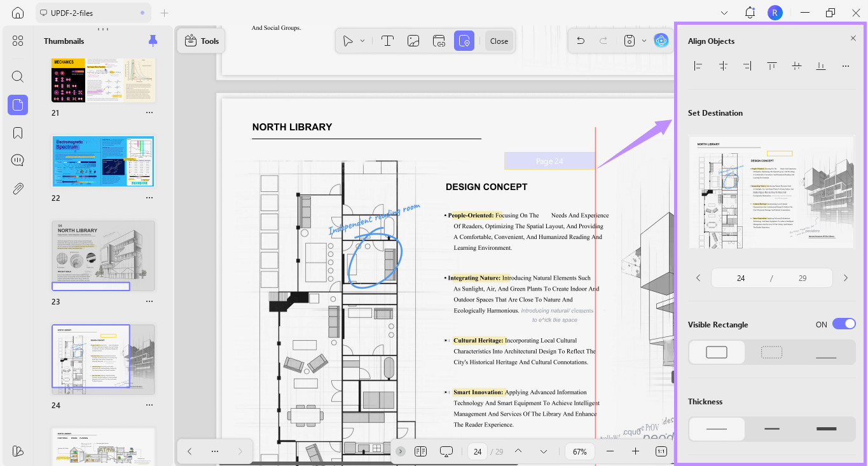
Task: Toggle the Visible Rectangle switch off
Action: click(x=844, y=324)
